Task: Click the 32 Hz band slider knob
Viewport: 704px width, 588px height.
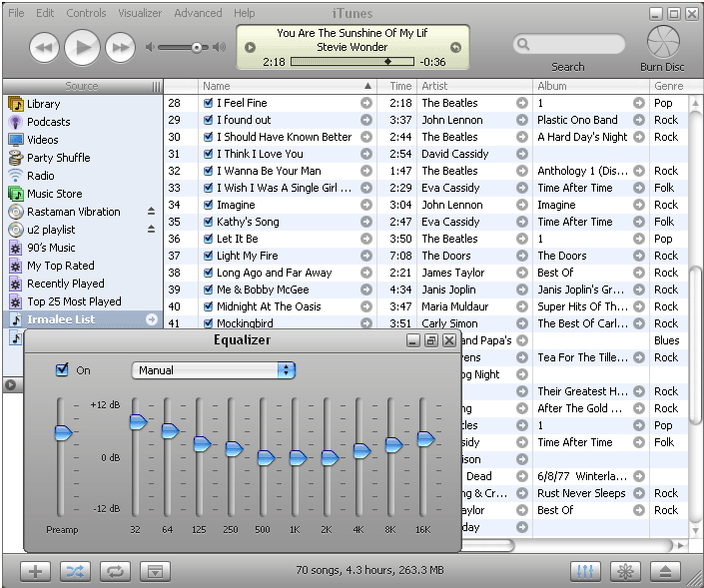Action: point(138,422)
